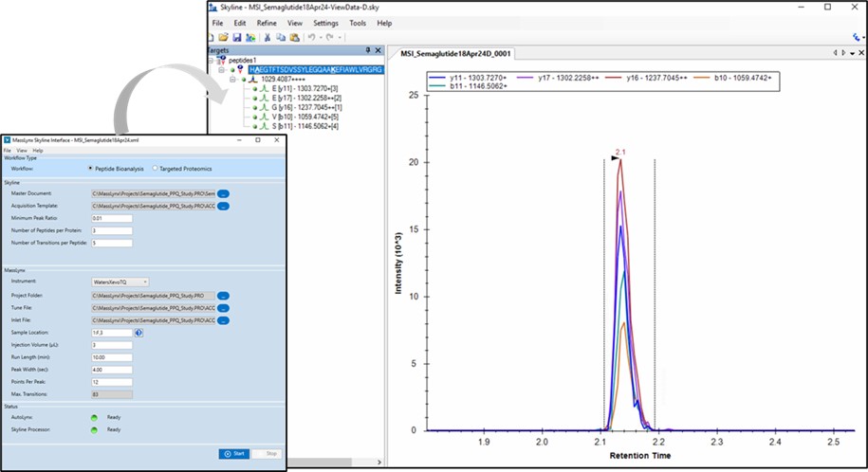Open document via Skyline toolbar folder icon

(223, 37)
